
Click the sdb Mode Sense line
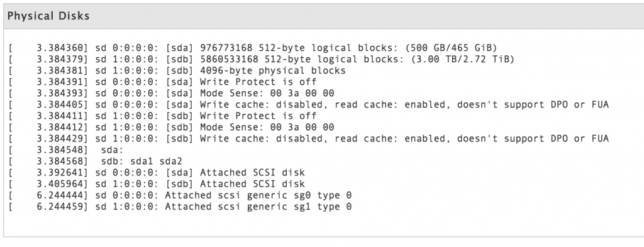pos(171,127)
